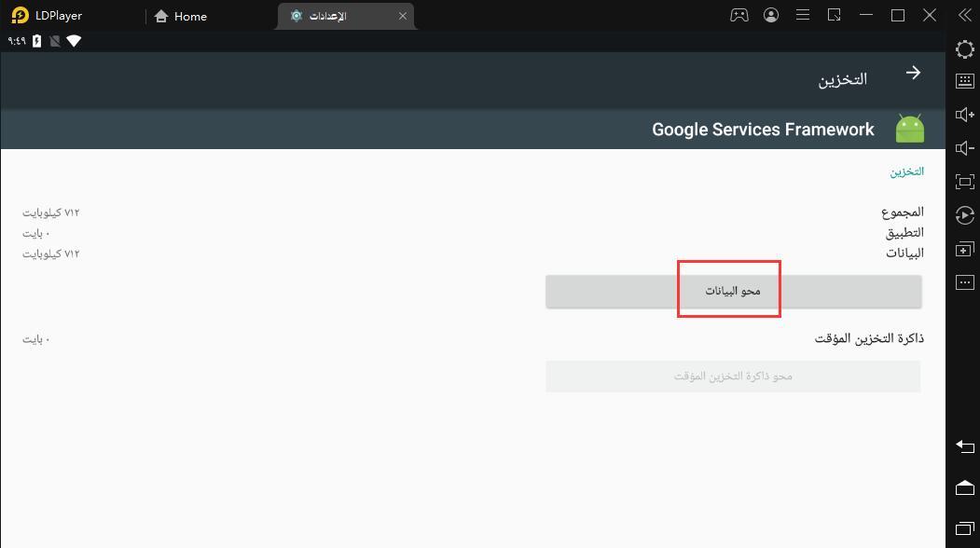The height and width of the screenshot is (548, 980).
Task: Open recent apps button in sidebar
Action: (964, 528)
